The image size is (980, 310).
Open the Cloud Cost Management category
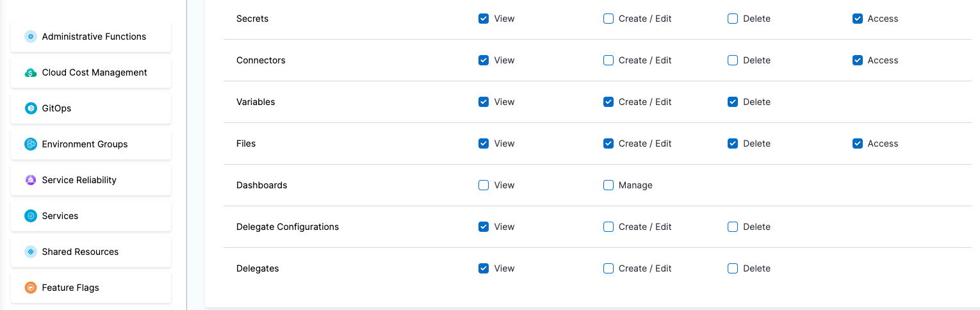point(94,72)
